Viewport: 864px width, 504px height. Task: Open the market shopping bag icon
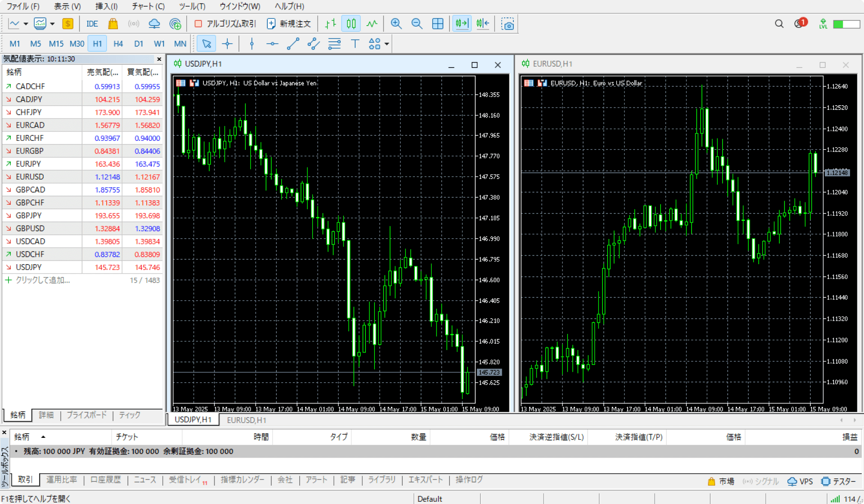coord(113,24)
